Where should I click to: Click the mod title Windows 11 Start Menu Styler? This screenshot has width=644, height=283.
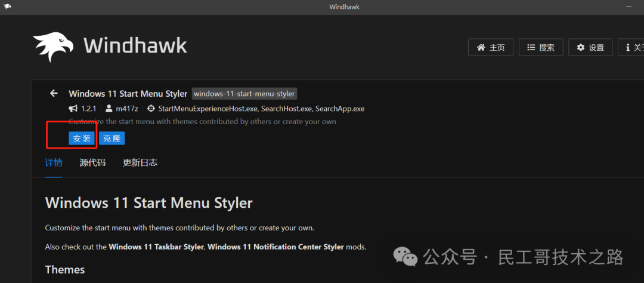pyautogui.click(x=128, y=94)
